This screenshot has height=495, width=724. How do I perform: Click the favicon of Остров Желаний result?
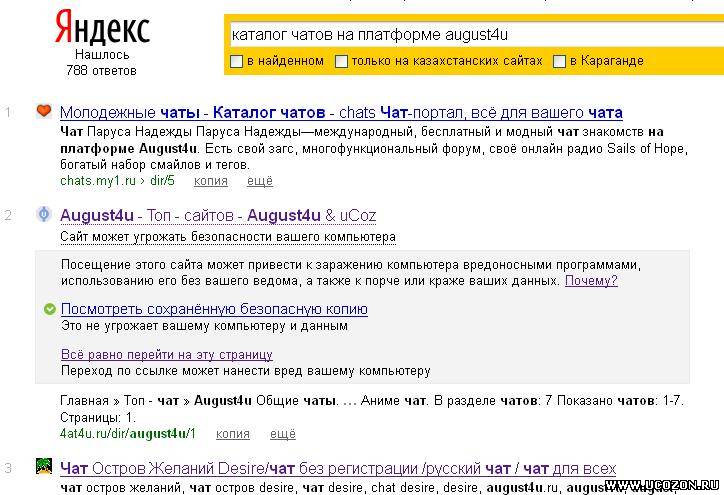44,466
